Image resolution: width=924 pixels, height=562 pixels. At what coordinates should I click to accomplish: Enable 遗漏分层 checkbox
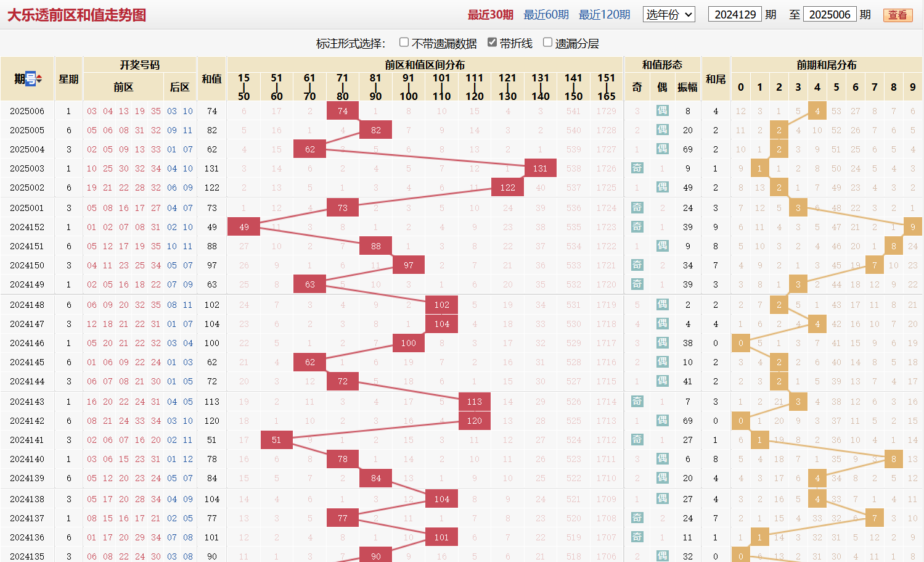(547, 43)
